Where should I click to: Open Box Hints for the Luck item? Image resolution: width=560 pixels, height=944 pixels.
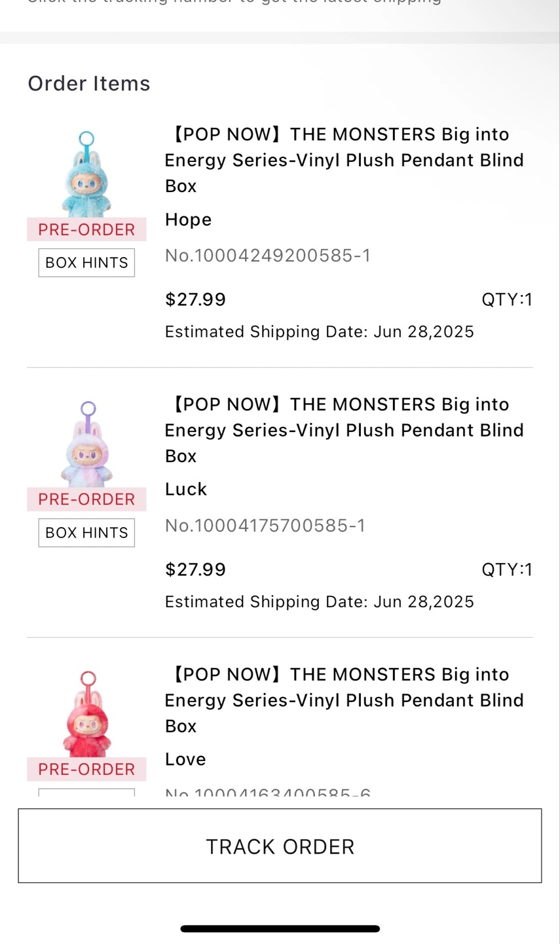point(86,533)
